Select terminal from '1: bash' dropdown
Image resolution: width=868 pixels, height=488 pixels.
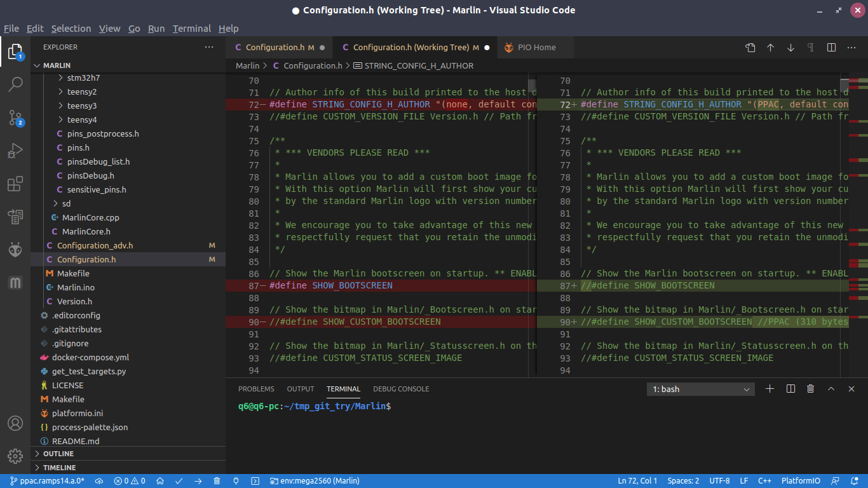point(701,389)
